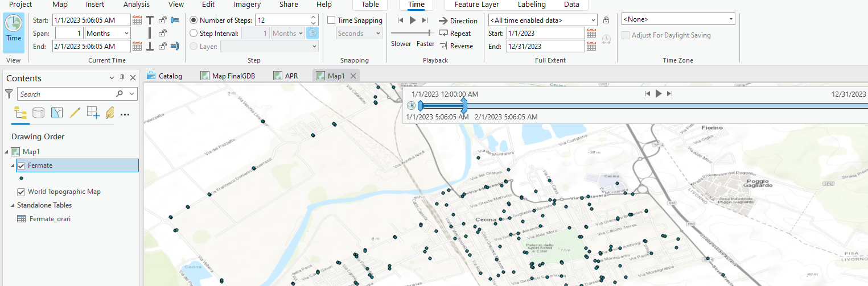Enable the Time Snapping checkbox
Viewport: 868px width, 286px height.
point(331,20)
